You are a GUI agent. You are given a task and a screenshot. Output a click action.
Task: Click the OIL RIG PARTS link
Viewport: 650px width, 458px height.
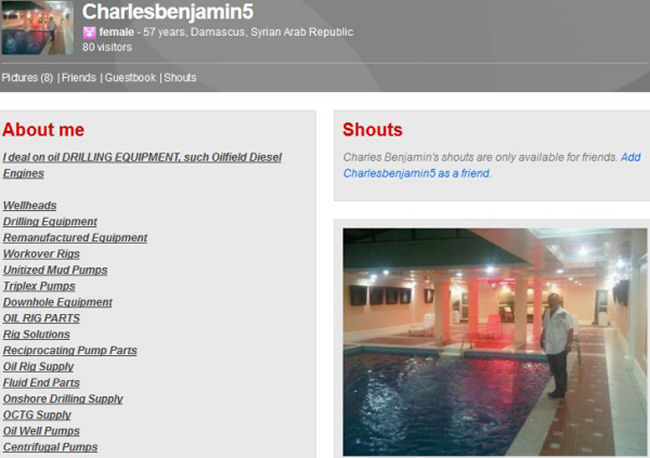pyautogui.click(x=41, y=318)
